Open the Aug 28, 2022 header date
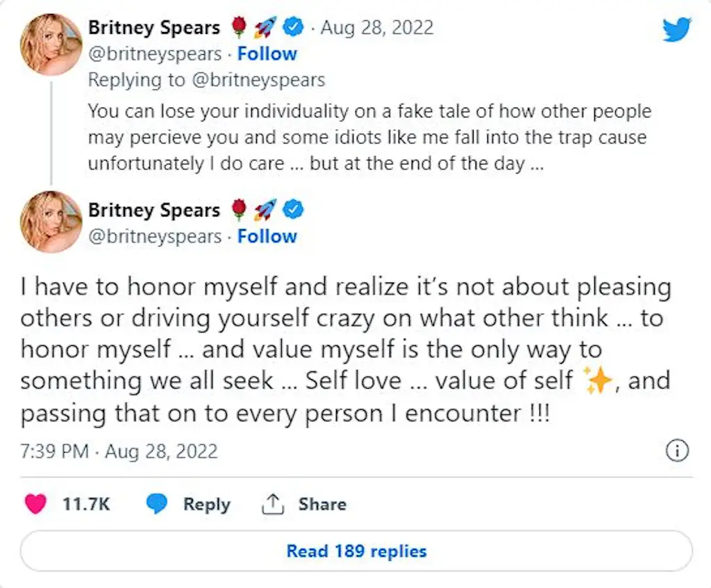Viewport: 711px width, 588px height. click(378, 28)
